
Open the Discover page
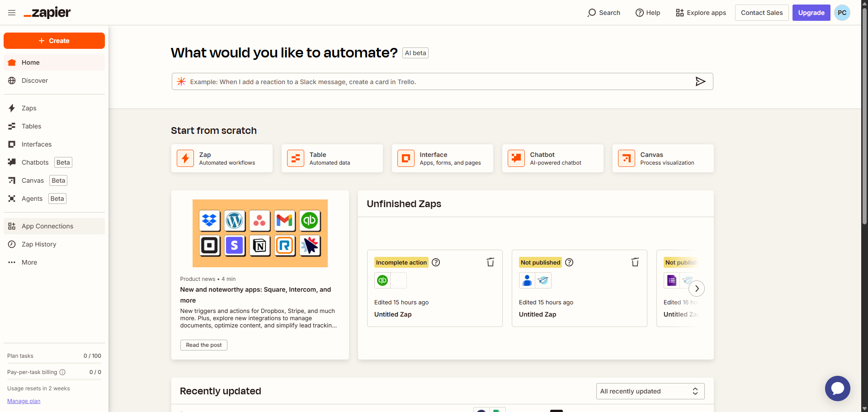34,81
